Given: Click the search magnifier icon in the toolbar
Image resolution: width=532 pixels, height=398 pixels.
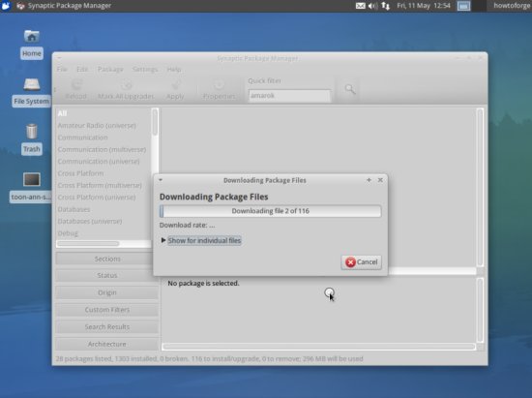Looking at the screenshot, I should coord(350,89).
